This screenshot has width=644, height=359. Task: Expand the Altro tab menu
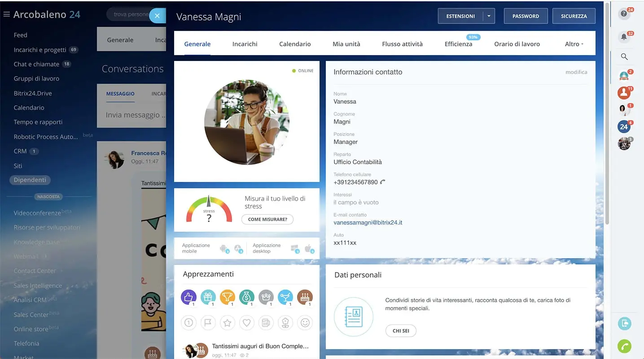[574, 44]
